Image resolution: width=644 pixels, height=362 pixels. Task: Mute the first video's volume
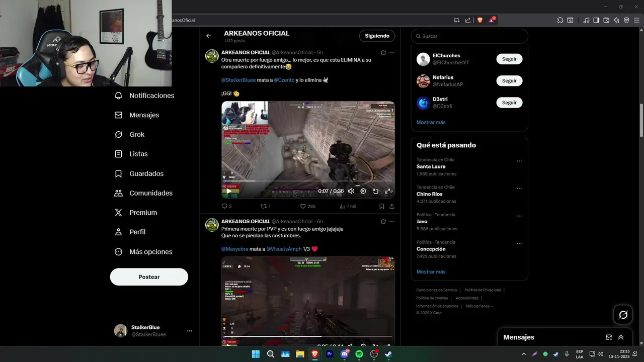(351, 191)
